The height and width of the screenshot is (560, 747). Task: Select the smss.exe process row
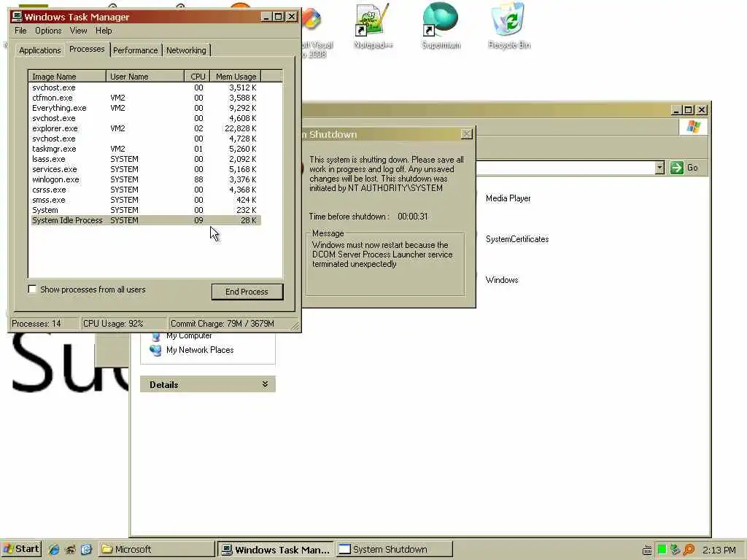pyautogui.click(x=145, y=200)
